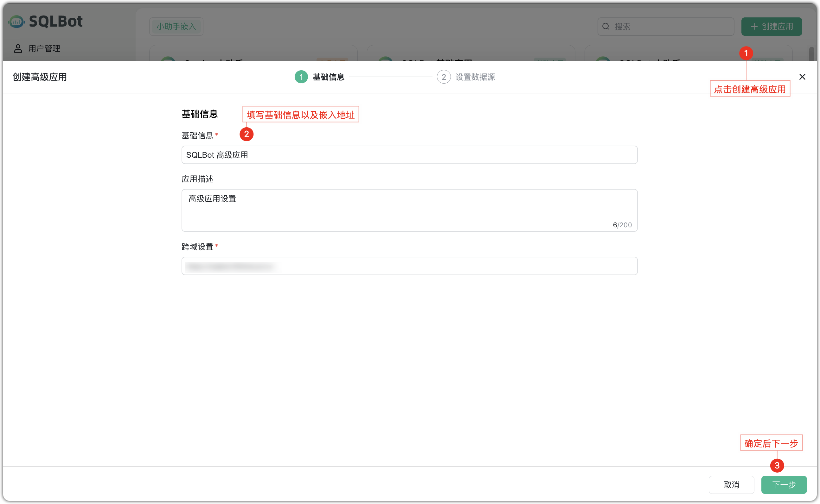Click the 取消 button

(731, 485)
